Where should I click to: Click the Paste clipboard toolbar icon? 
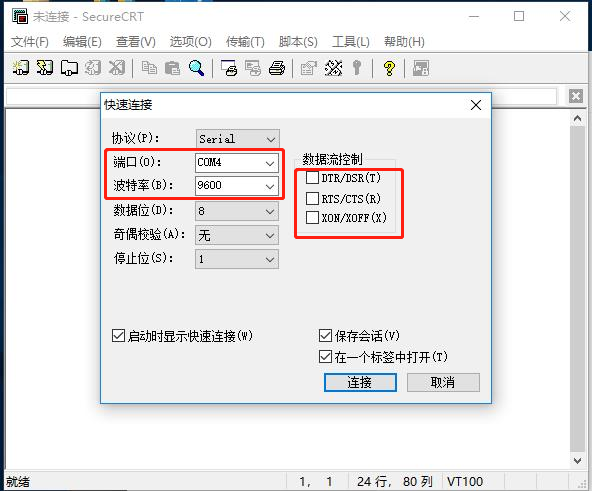pos(173,68)
